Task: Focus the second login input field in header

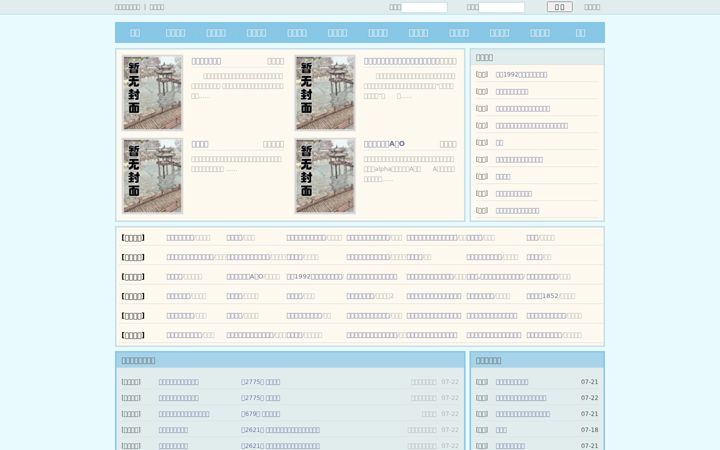Action: [501, 7]
